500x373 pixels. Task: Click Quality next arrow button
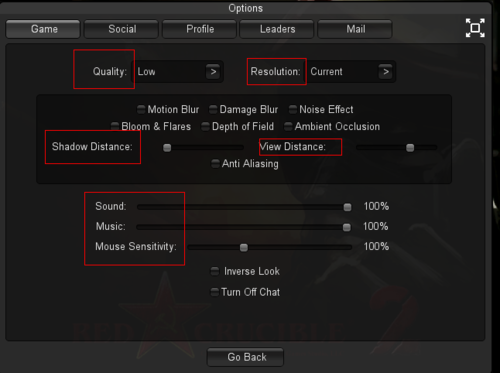coord(213,72)
